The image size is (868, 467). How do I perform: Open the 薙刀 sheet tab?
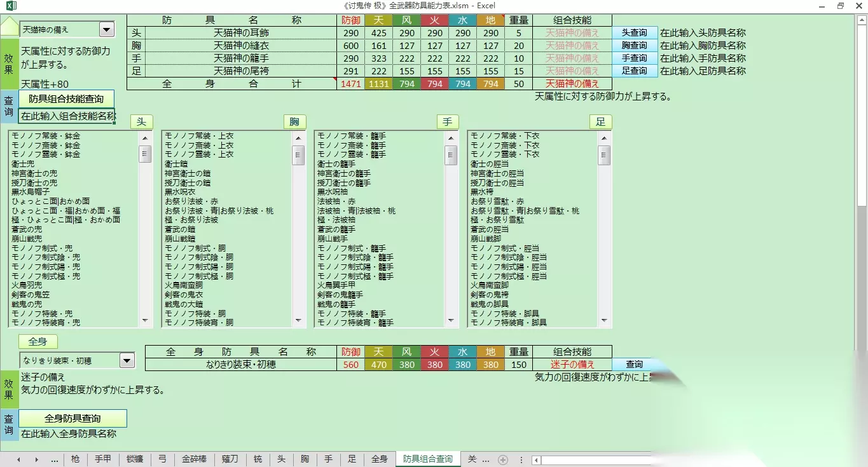(x=230, y=459)
